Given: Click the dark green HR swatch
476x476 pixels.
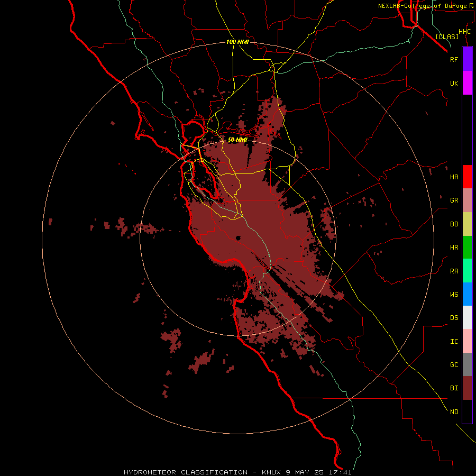Looking at the screenshot, I should 467,247.
